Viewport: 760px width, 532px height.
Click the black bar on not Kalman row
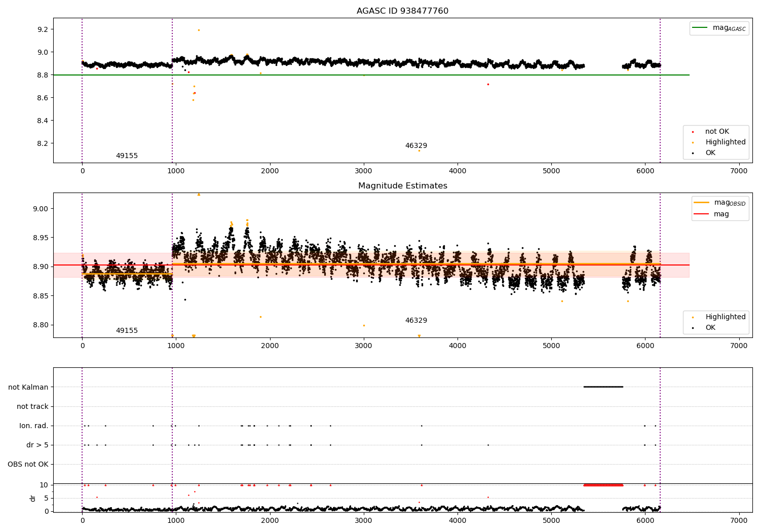point(603,387)
